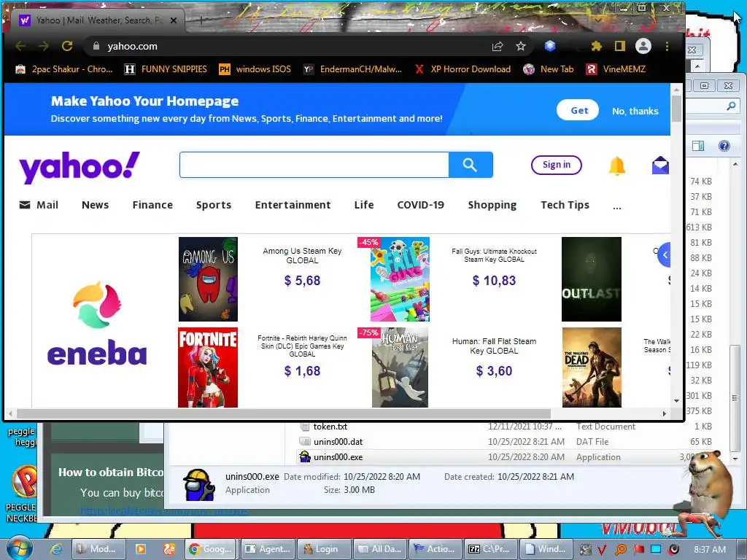Click the page vertical scrollbar down arrow
This screenshot has width=747, height=560.
point(676,401)
